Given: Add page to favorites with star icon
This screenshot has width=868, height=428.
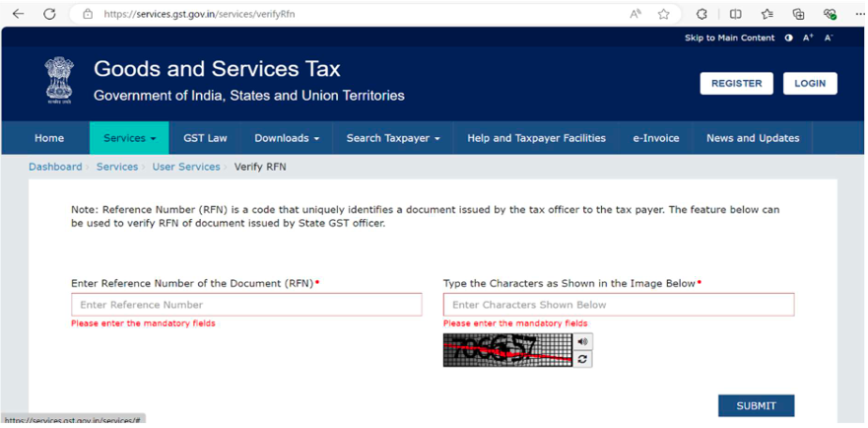Looking at the screenshot, I should point(664,14).
